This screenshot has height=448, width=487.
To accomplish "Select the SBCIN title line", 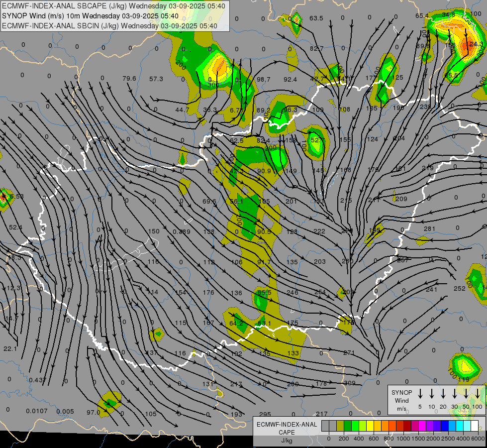I will click(109, 26).
